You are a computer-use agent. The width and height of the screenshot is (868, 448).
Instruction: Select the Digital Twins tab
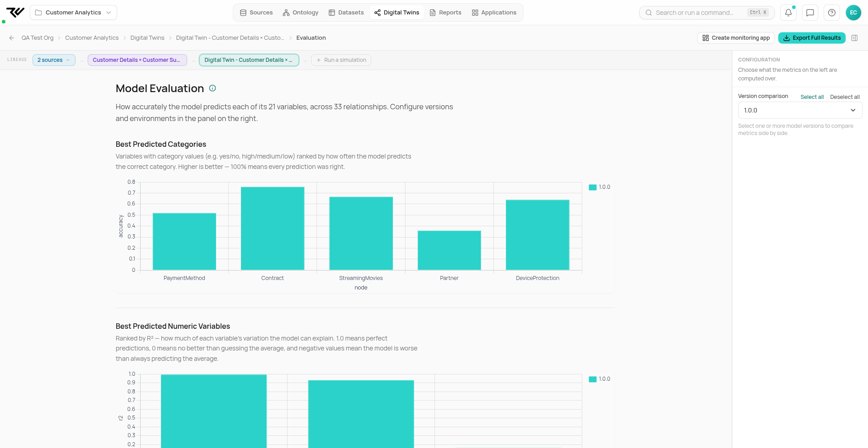(x=397, y=13)
